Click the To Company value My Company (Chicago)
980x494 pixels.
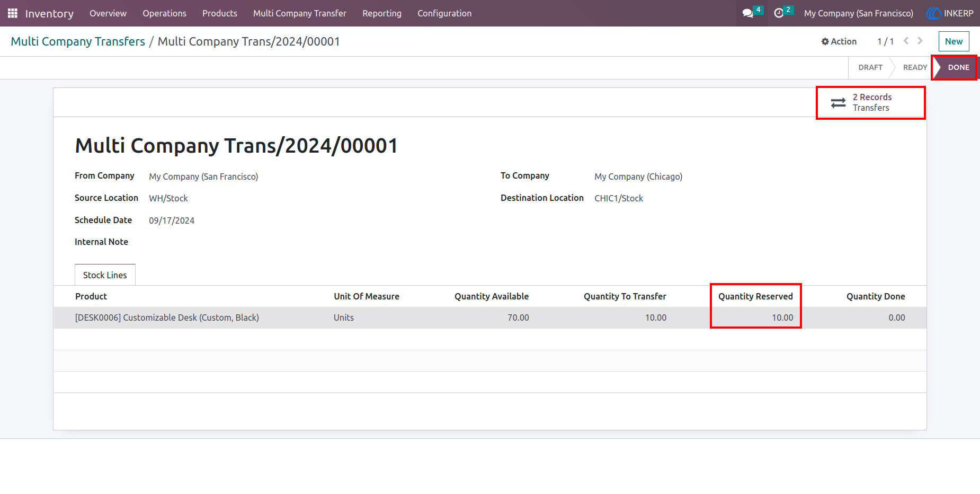point(638,177)
